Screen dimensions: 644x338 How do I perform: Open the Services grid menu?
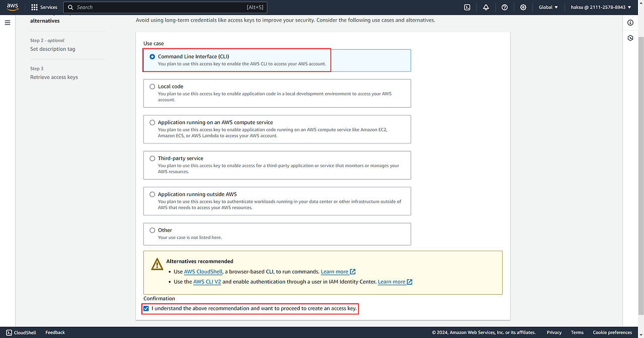[x=44, y=8]
